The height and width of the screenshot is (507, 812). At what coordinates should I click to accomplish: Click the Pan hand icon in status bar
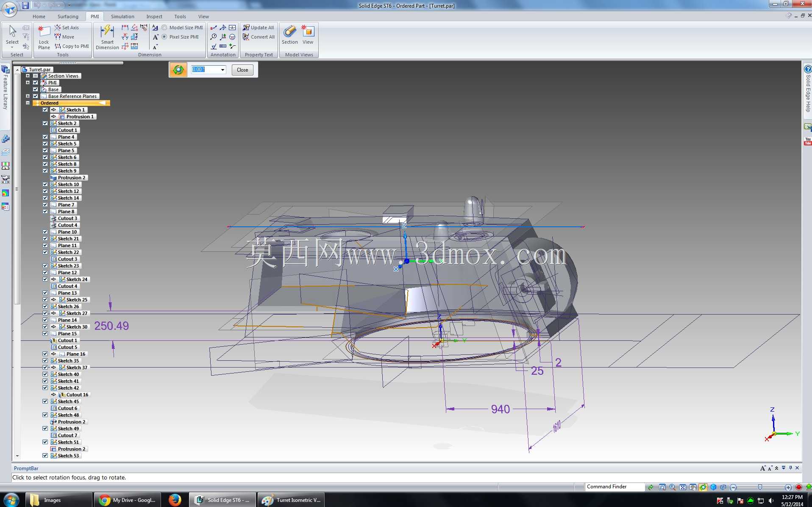[693, 487]
